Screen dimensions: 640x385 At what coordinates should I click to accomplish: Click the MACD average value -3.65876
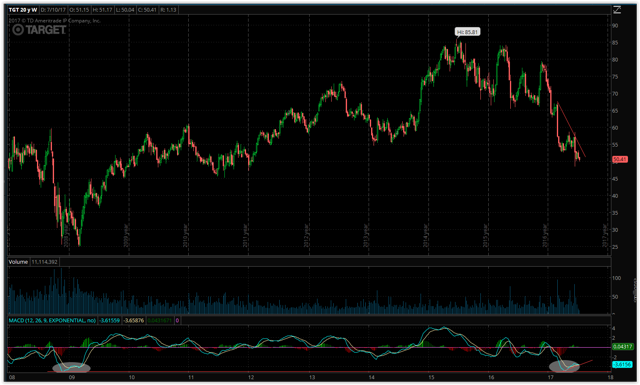coord(133,320)
